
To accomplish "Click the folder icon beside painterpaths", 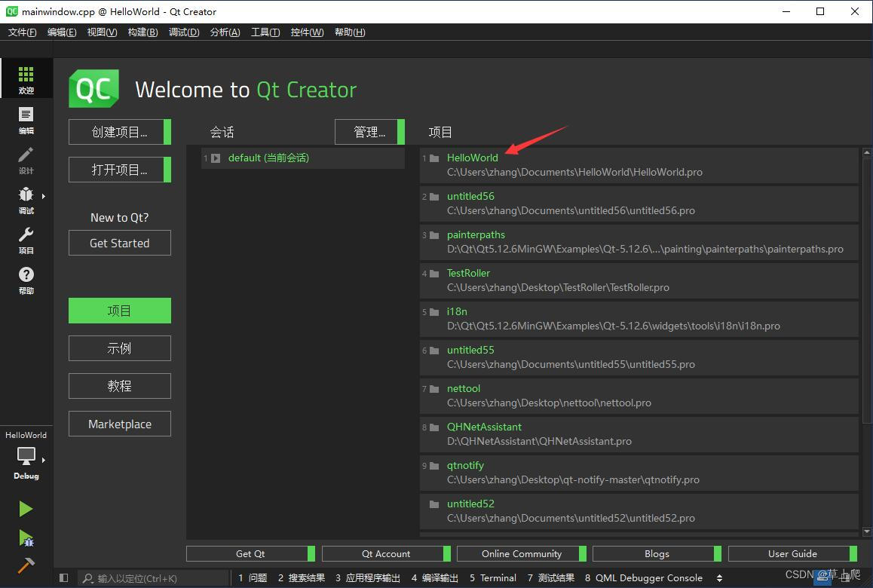I will click(x=434, y=235).
